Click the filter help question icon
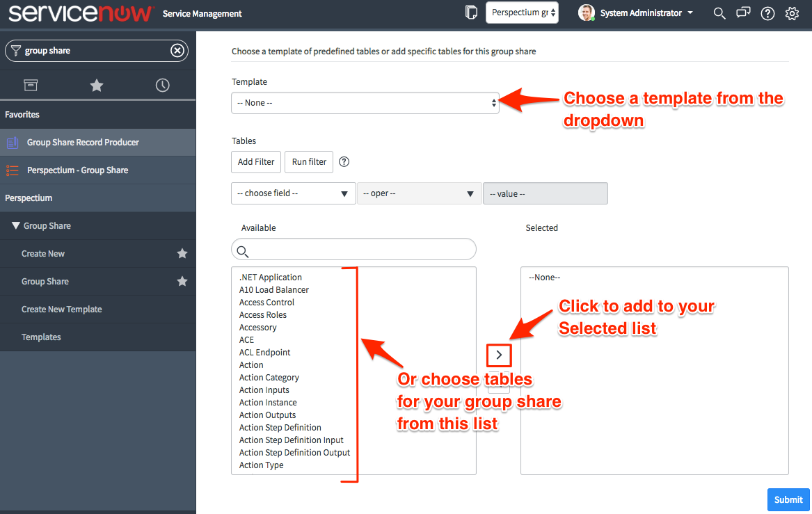 point(344,161)
